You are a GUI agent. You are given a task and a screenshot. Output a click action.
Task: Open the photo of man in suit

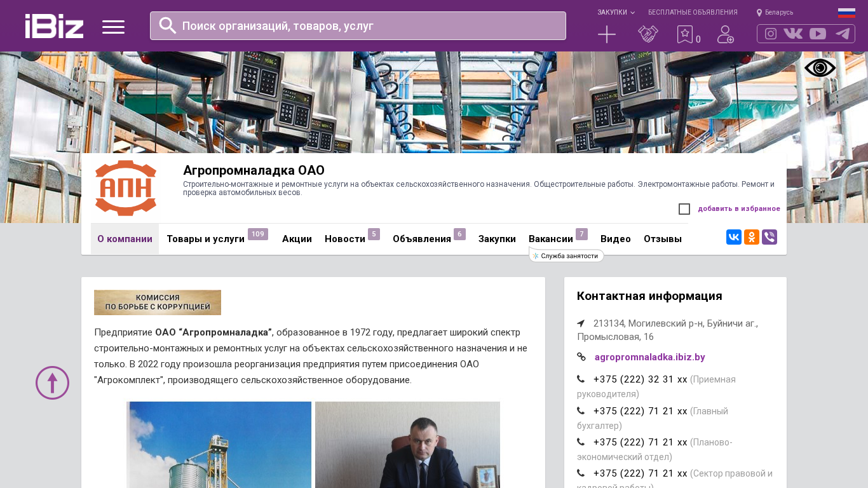407,445
